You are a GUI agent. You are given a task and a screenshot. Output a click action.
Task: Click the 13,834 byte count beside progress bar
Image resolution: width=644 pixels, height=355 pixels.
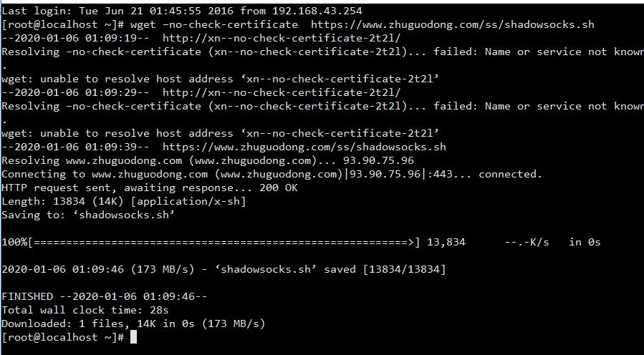(x=446, y=242)
